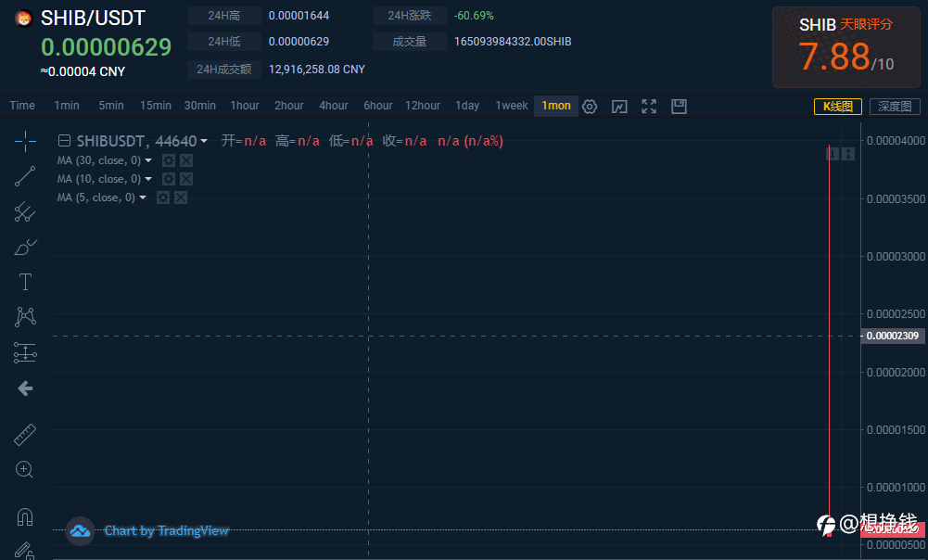Image resolution: width=928 pixels, height=560 pixels.
Task: Expand the MA (30, close, 0) dropdown
Action: [148, 160]
